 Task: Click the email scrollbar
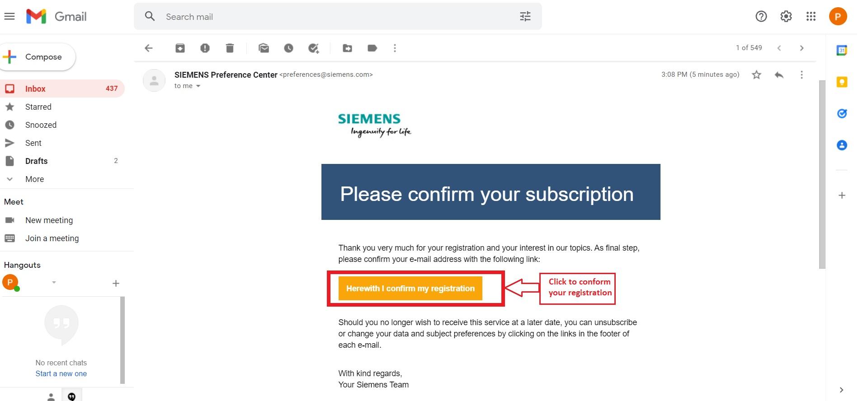(822, 174)
